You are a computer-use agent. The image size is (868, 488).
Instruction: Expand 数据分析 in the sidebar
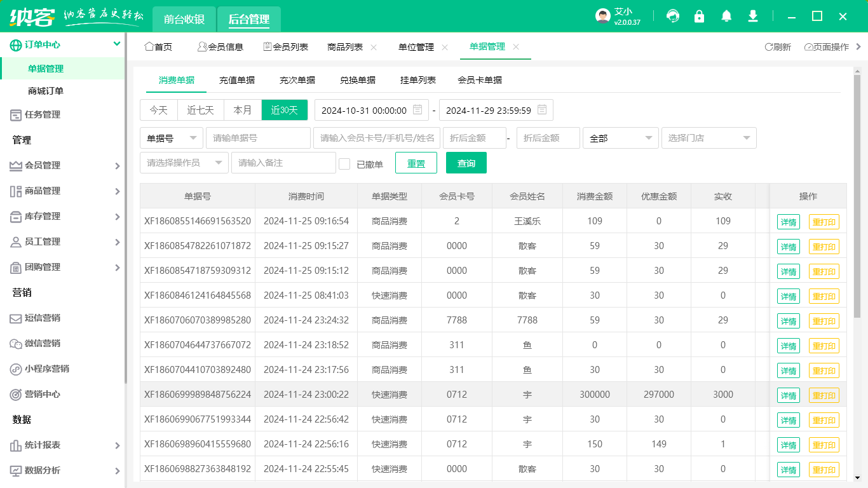pyautogui.click(x=117, y=471)
